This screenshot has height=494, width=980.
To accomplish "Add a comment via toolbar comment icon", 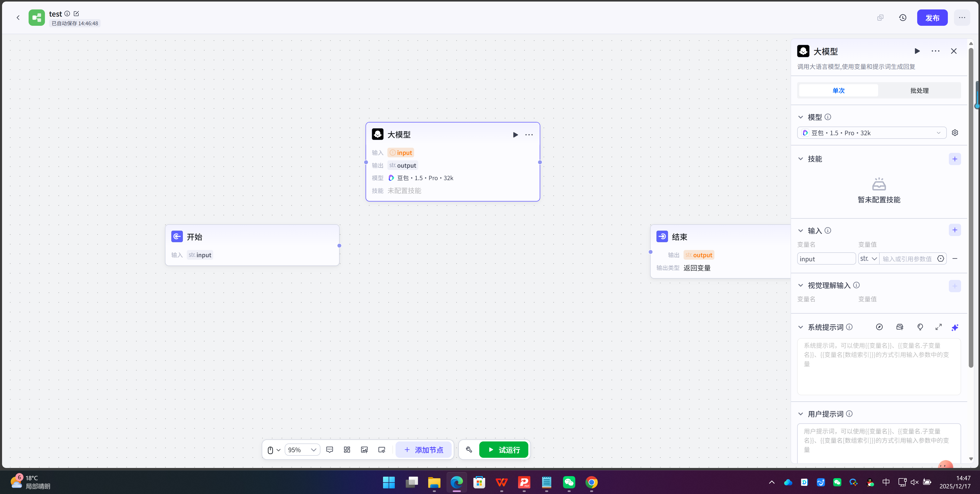I will [329, 450].
